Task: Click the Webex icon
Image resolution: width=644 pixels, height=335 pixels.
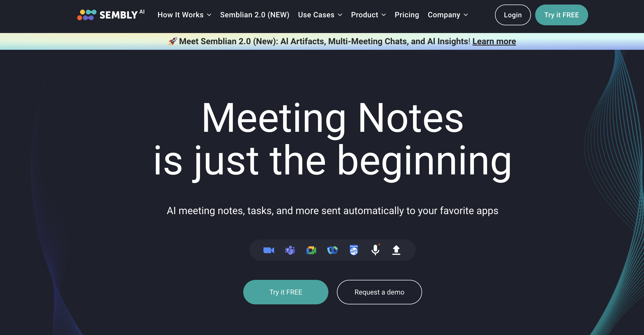Action: pos(333,250)
